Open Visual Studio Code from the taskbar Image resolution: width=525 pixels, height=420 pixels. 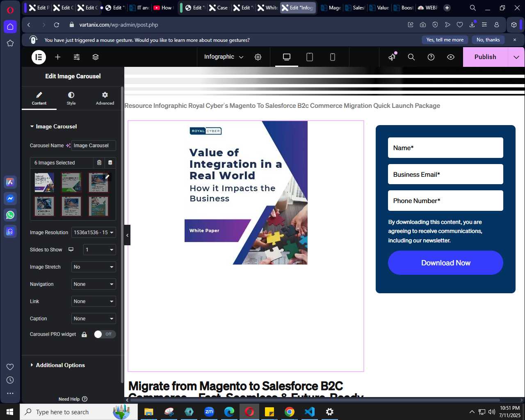pos(310,412)
